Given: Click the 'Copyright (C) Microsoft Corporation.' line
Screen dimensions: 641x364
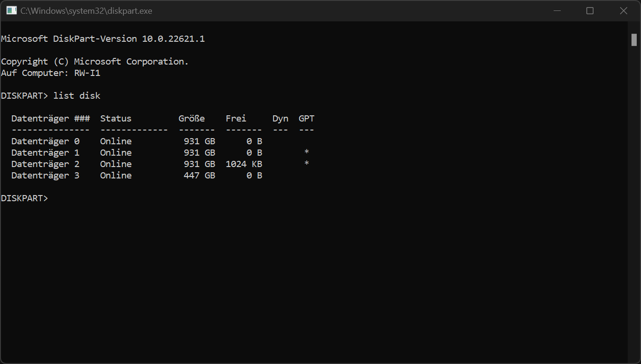Looking at the screenshot, I should 95,62.
